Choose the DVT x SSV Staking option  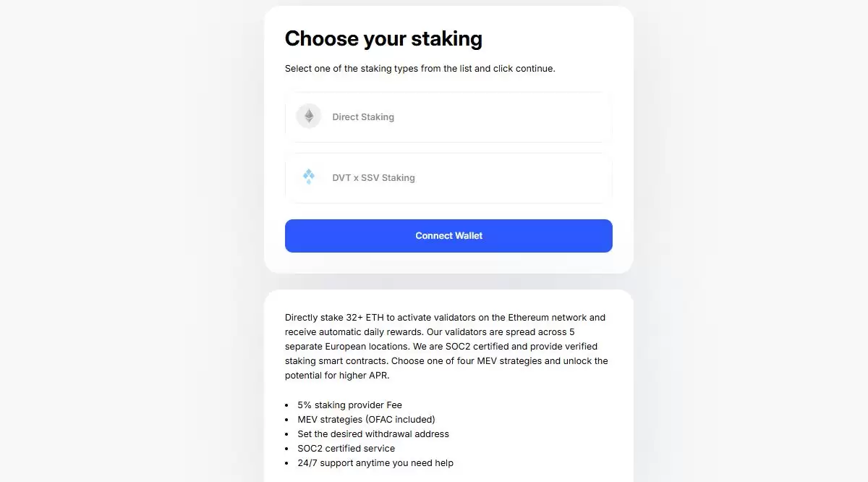(448, 177)
